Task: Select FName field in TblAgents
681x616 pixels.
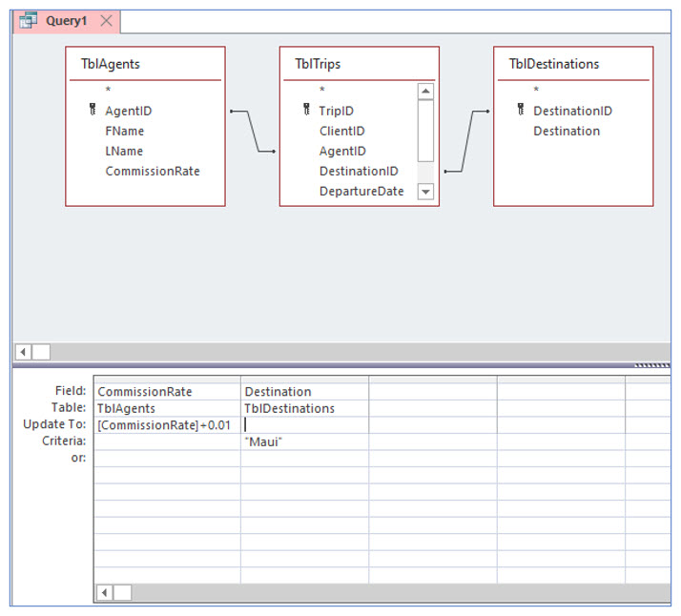Action: (x=125, y=131)
